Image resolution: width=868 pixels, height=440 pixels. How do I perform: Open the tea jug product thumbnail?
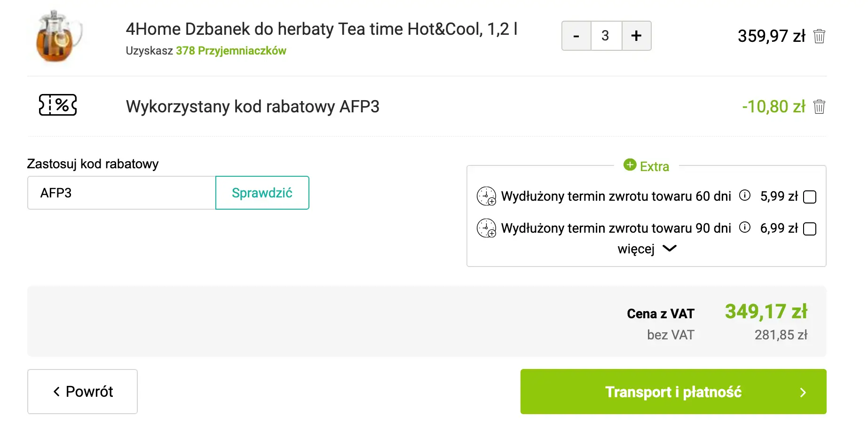click(x=58, y=37)
